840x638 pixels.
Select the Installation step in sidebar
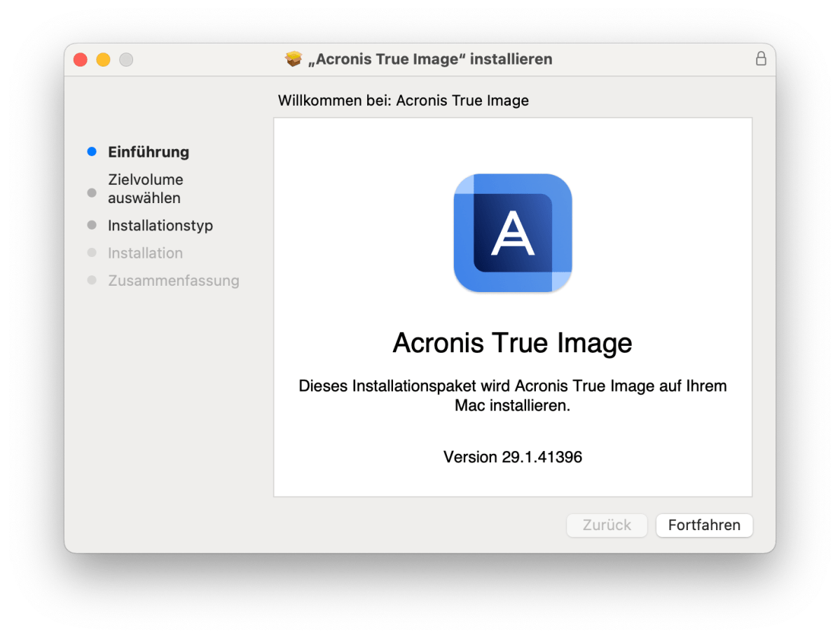[x=145, y=253]
